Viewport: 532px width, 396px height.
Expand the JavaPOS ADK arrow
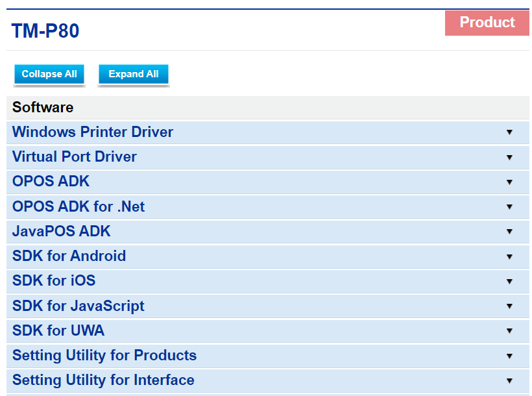click(509, 232)
